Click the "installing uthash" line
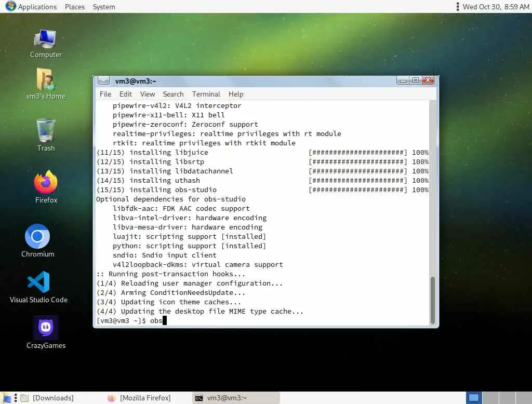 point(262,181)
